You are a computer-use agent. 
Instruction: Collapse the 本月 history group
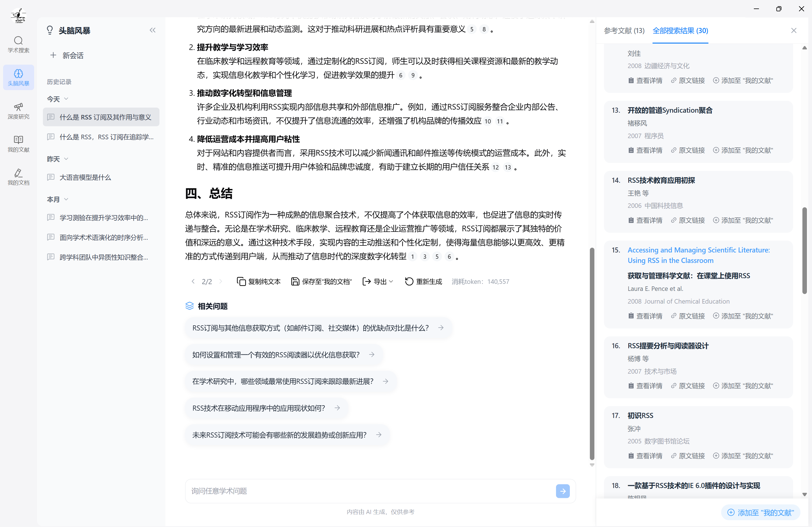coord(66,199)
